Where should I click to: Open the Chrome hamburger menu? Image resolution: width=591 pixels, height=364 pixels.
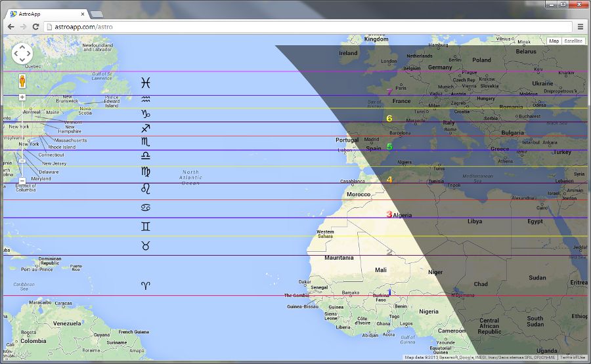coord(580,27)
